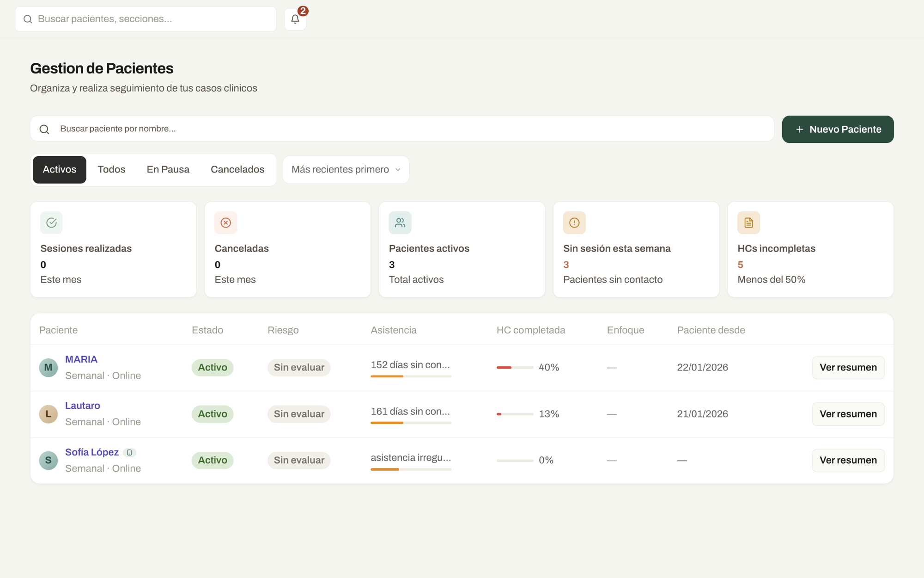Click Lautaro's avatar with letter L
The height and width of the screenshot is (578, 924).
[49, 414]
